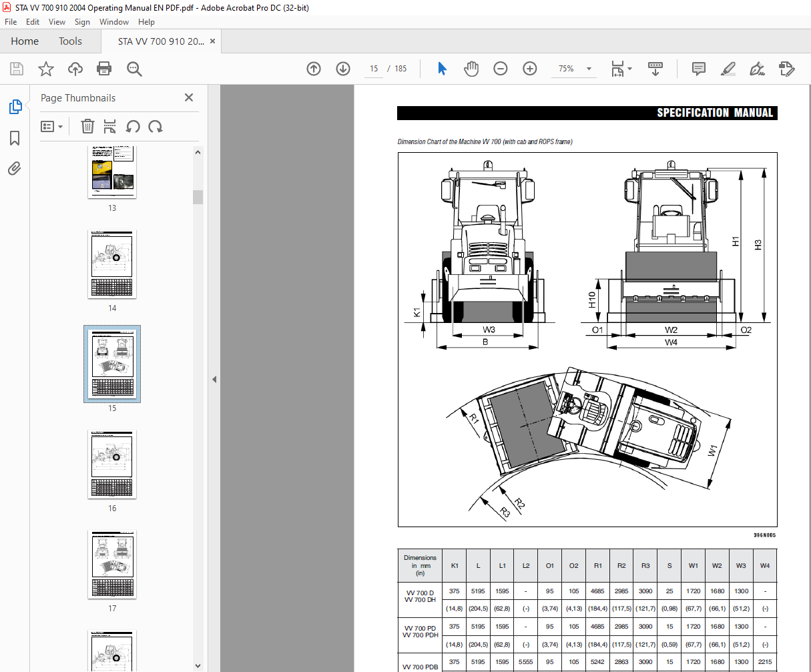
Task: Rotate pages clockwise
Action: [x=156, y=126]
